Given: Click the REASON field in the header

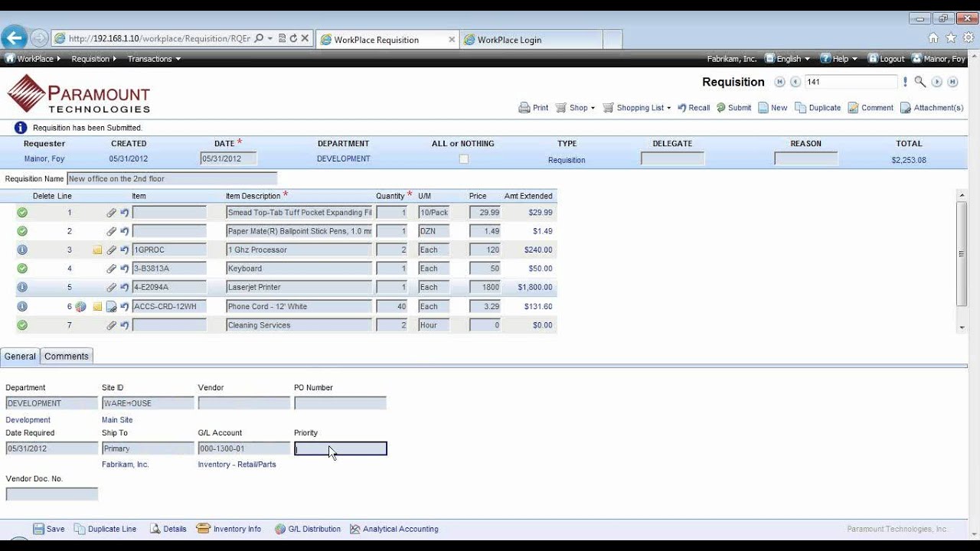Looking at the screenshot, I should click(806, 159).
